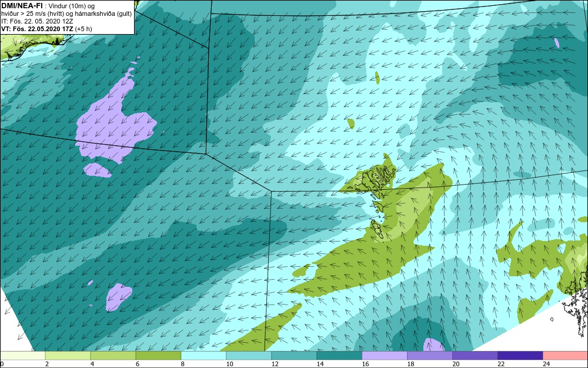Click the largest purple wind area on the map
This screenshot has height=368, width=588.
pos(115,122)
